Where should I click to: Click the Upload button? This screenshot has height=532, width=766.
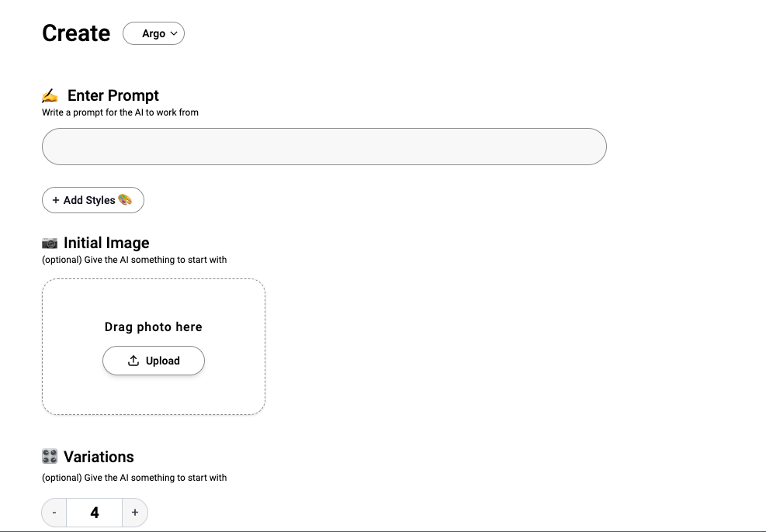click(x=154, y=361)
